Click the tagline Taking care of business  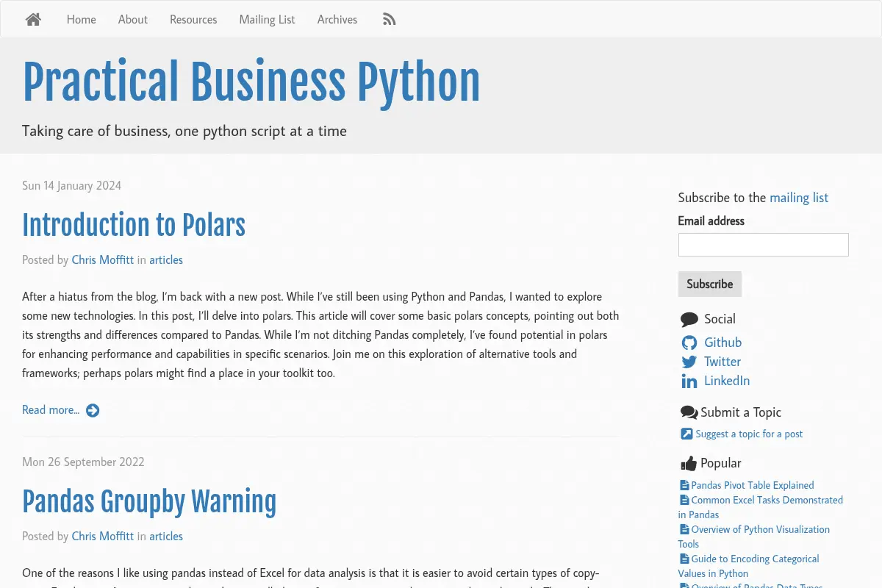[184, 132]
